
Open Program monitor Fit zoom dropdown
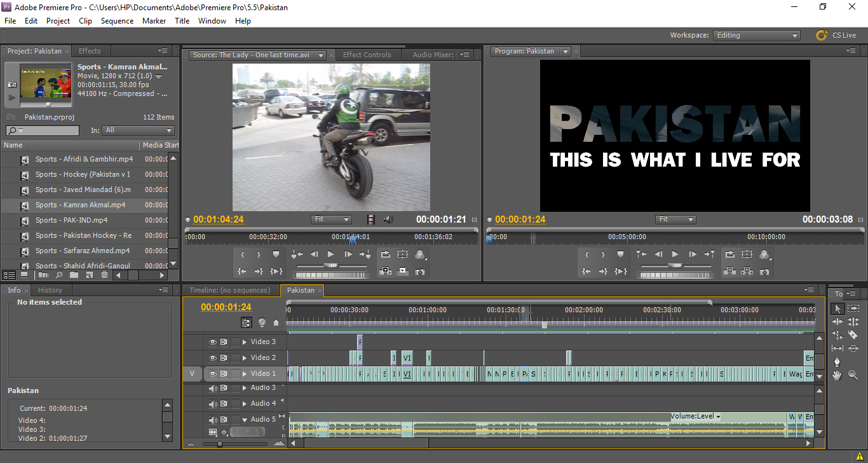tap(675, 219)
